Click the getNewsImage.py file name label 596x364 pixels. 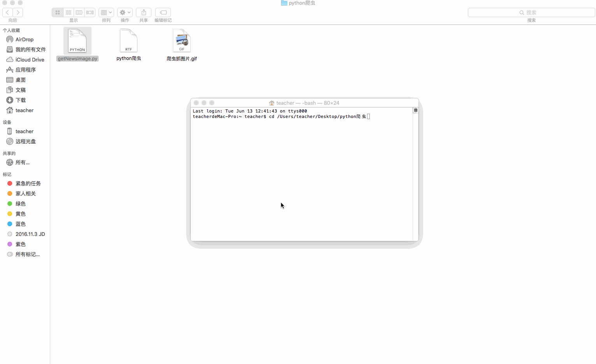77,59
